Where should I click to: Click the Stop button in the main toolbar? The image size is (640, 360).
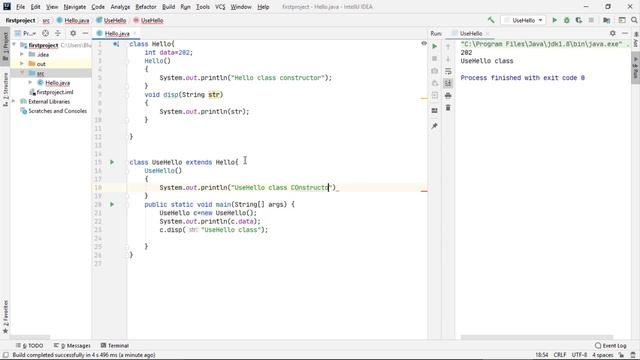[x=591, y=20]
